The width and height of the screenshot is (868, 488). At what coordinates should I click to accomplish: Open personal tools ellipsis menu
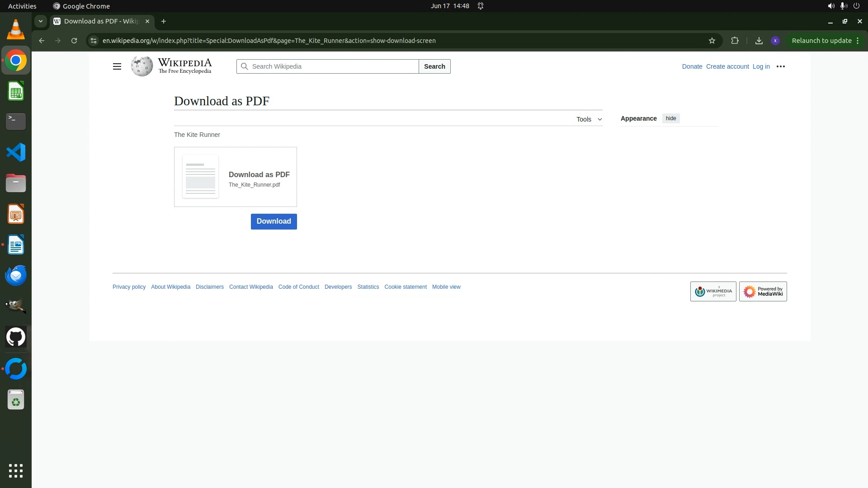coord(780,66)
